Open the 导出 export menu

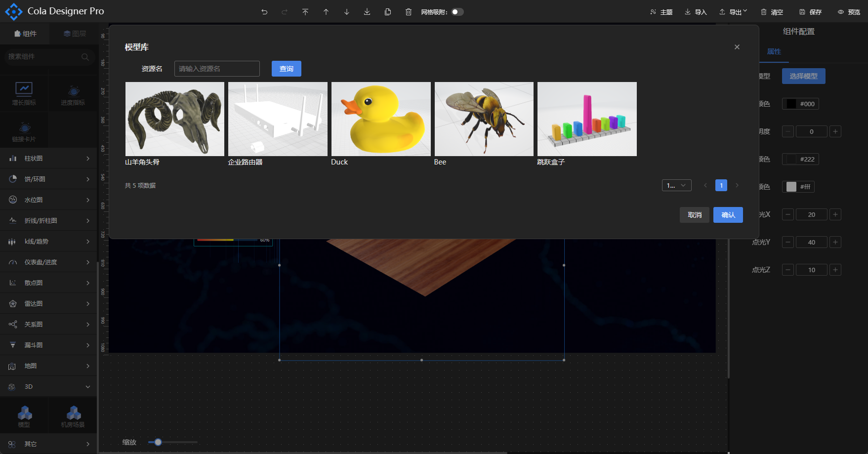[734, 12]
